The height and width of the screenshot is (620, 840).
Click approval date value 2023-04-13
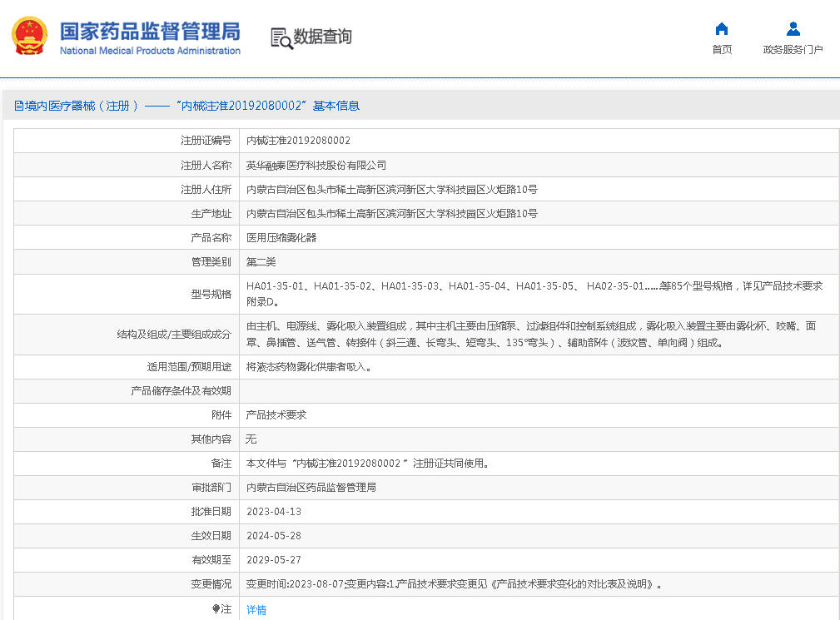274,512
